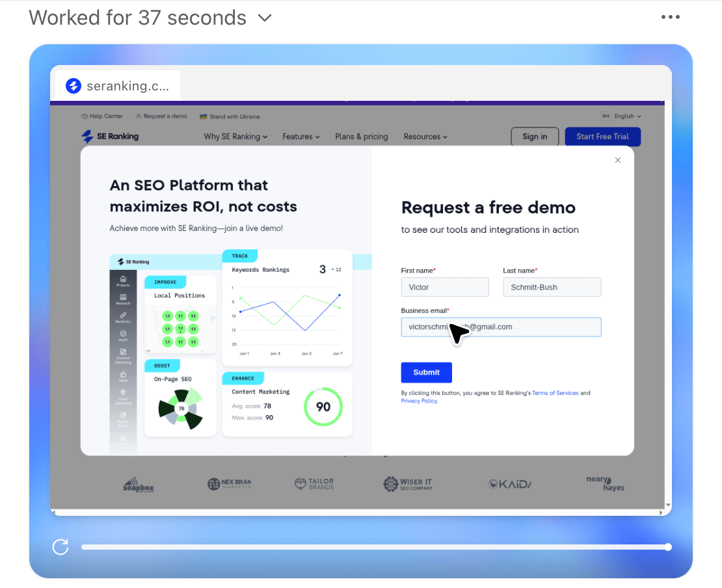The height and width of the screenshot is (588, 722).
Task: Expand the Features menu
Action: pyautogui.click(x=301, y=137)
